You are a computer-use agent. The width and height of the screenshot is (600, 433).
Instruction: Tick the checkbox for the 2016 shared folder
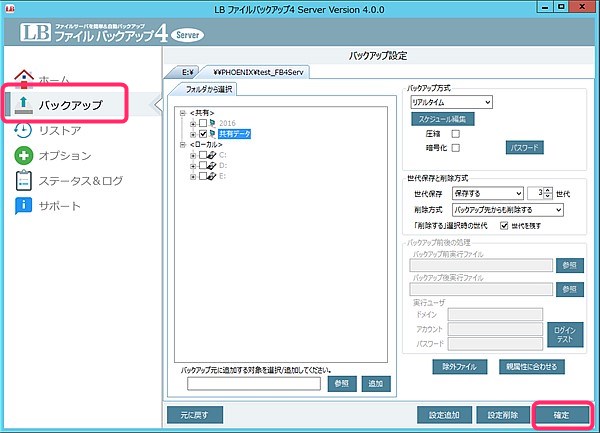[x=203, y=123]
